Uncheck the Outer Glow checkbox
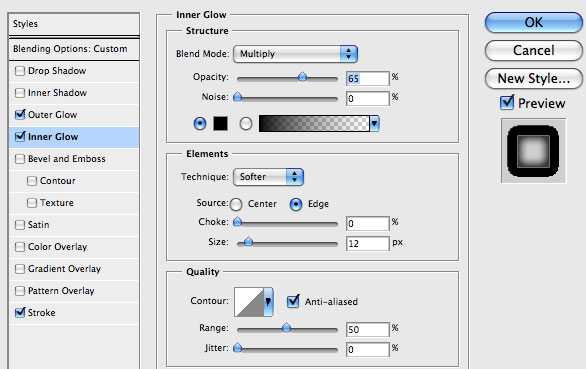Image resolution: width=586 pixels, height=369 pixels. (20, 114)
